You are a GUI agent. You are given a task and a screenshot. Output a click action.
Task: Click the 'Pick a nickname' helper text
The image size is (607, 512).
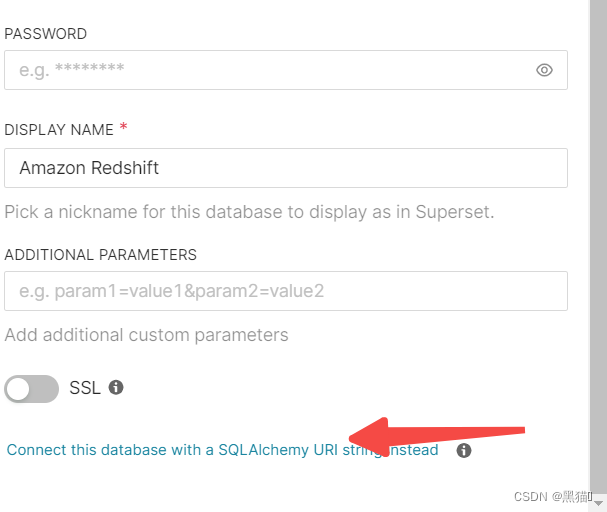[x=249, y=212]
